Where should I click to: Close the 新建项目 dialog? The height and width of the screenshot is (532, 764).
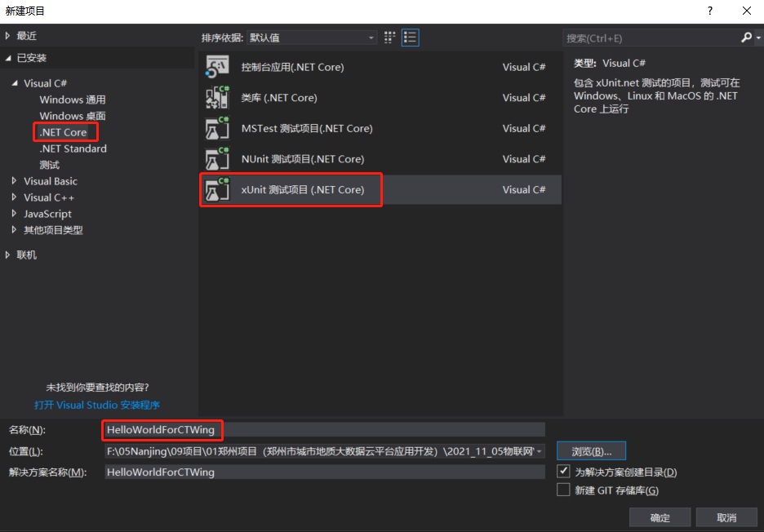click(x=747, y=11)
